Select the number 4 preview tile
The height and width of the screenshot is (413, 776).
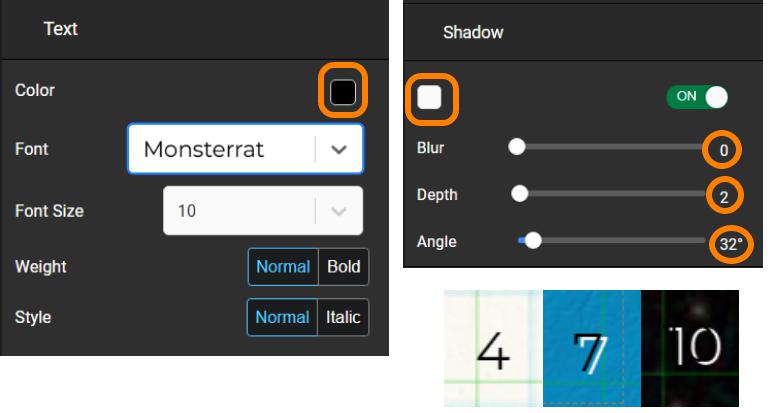pos(493,348)
